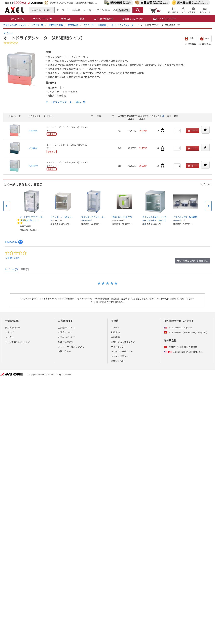Show previous related products
The image size is (215, 644).
(x=7, y=206)
